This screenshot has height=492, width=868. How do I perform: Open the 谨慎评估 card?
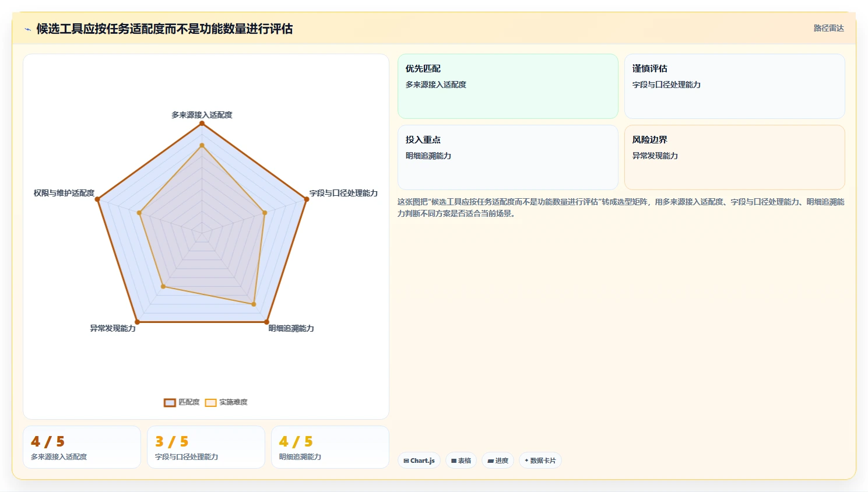pyautogui.click(x=735, y=86)
